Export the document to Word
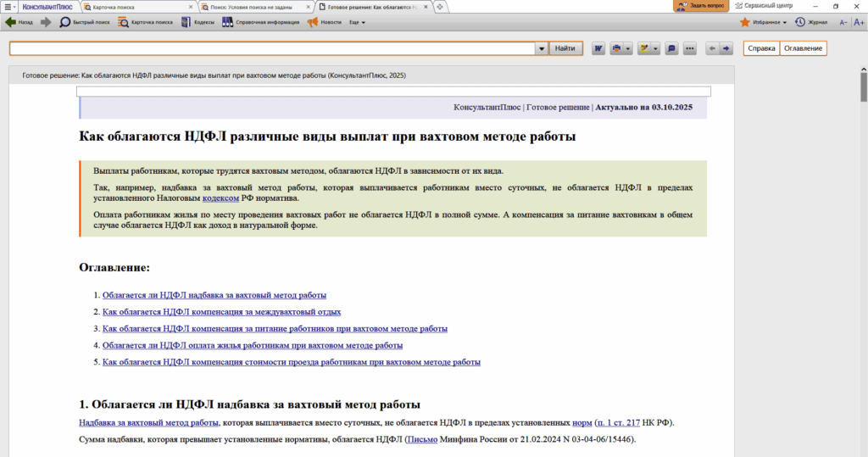This screenshot has height=457, width=868. pyautogui.click(x=598, y=48)
